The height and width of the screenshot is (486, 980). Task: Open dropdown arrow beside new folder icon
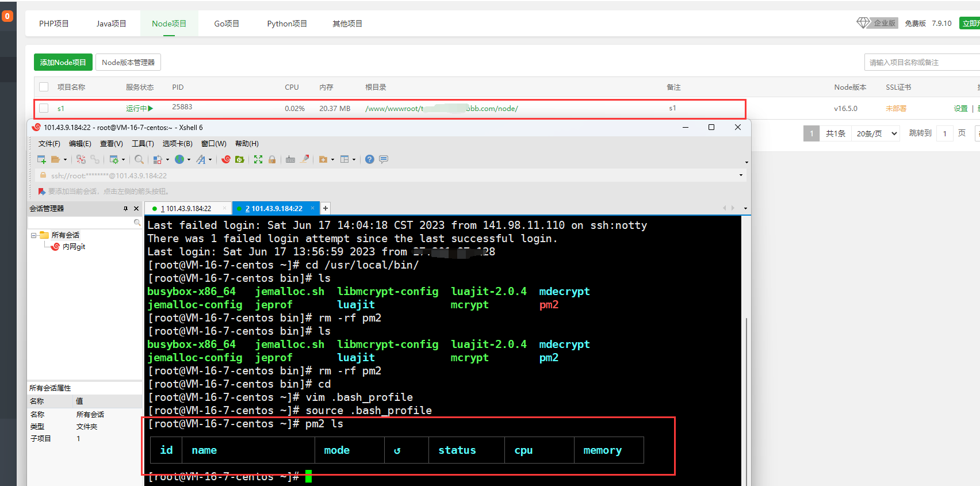(x=332, y=160)
